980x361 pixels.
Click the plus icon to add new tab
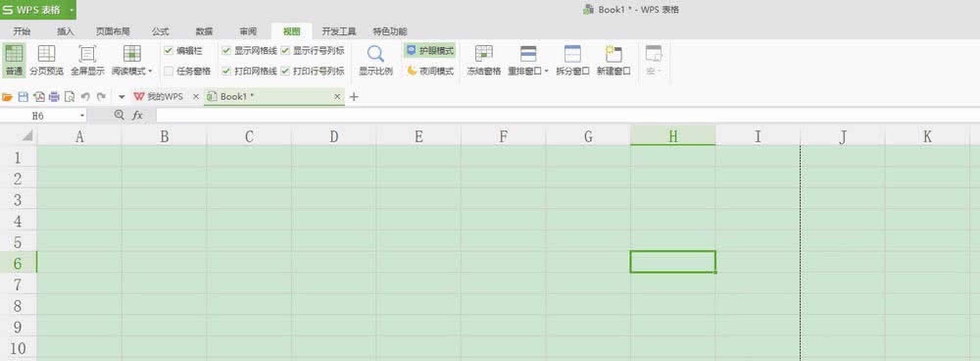point(354,97)
